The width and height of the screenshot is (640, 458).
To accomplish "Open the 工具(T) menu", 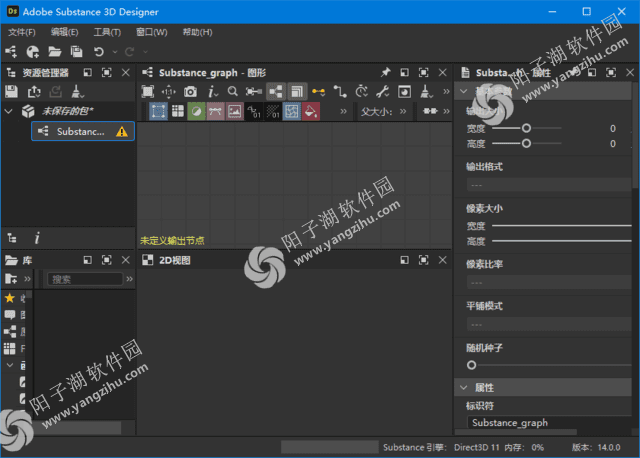I will pyautogui.click(x=107, y=32).
